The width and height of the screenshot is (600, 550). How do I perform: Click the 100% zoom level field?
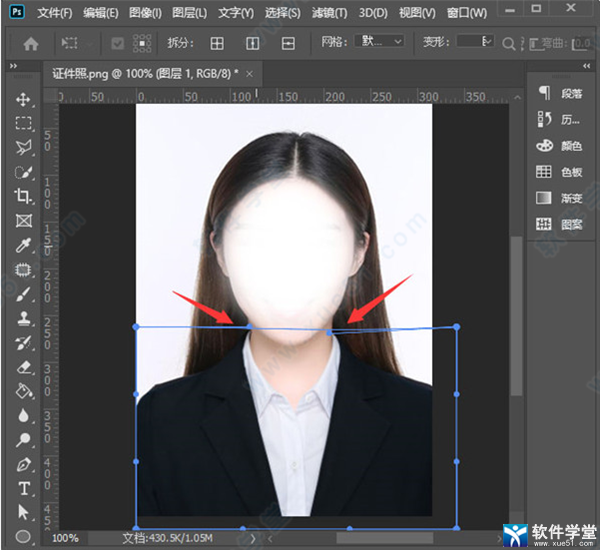tap(65, 538)
